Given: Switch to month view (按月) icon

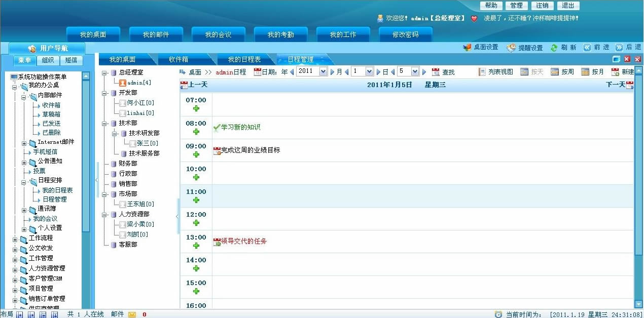Looking at the screenshot, I should pyautogui.click(x=585, y=72).
